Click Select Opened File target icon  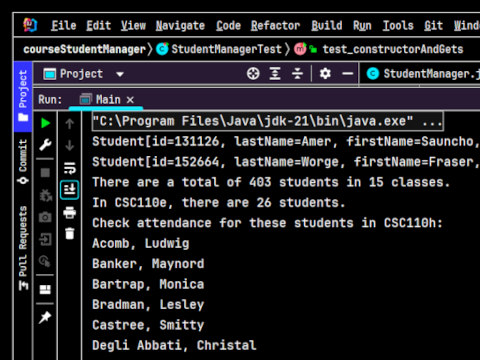pyautogui.click(x=253, y=74)
